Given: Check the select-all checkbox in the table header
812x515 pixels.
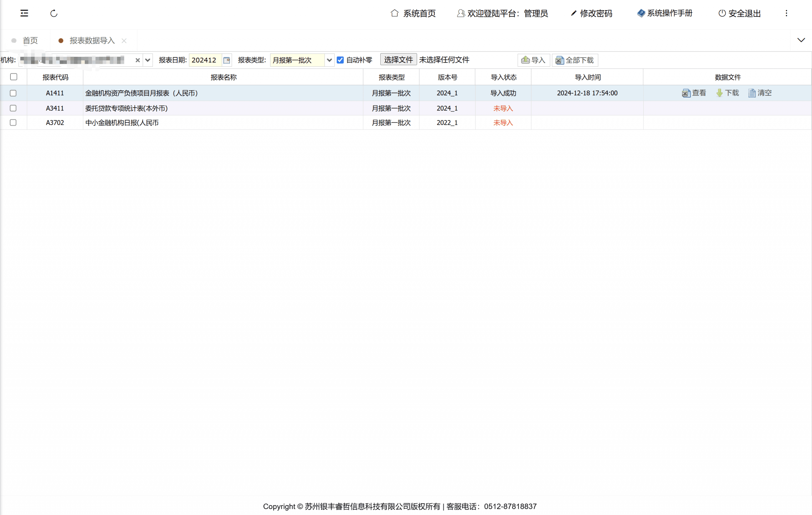Looking at the screenshot, I should (x=14, y=77).
